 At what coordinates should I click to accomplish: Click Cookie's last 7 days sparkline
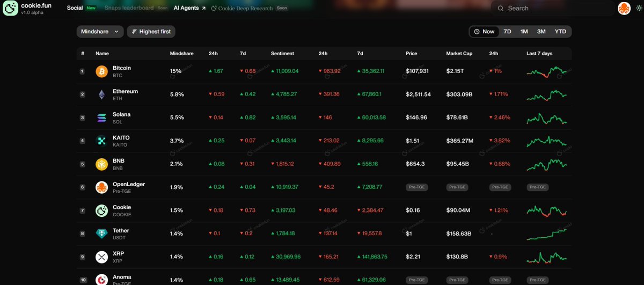546,210
